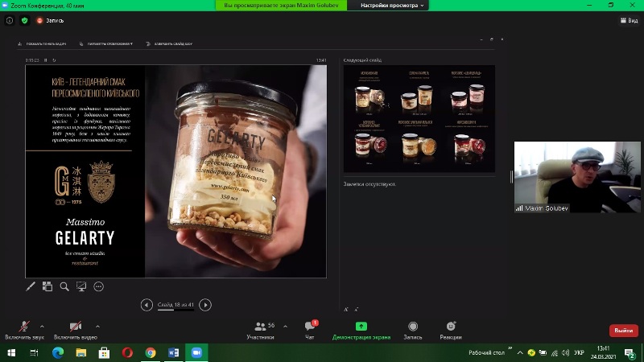
Task: Click the green Вы просматриваете экран banner
Action: (x=281, y=6)
